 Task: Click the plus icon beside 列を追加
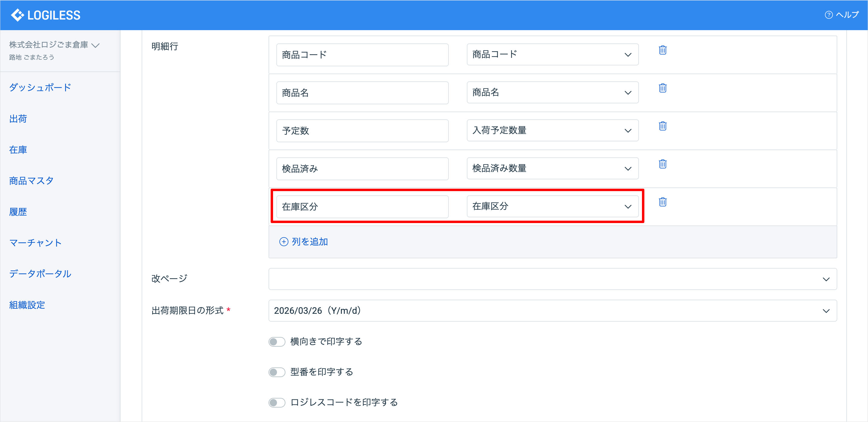click(x=284, y=242)
